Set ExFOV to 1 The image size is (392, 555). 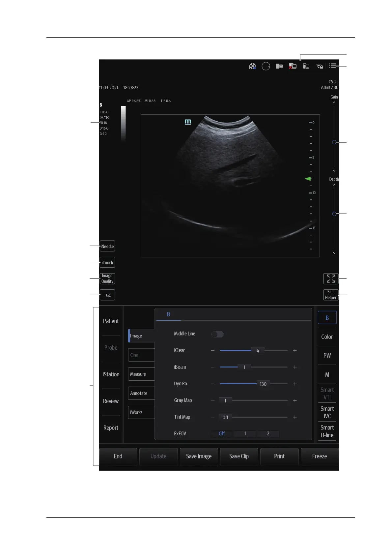pyautogui.click(x=245, y=434)
